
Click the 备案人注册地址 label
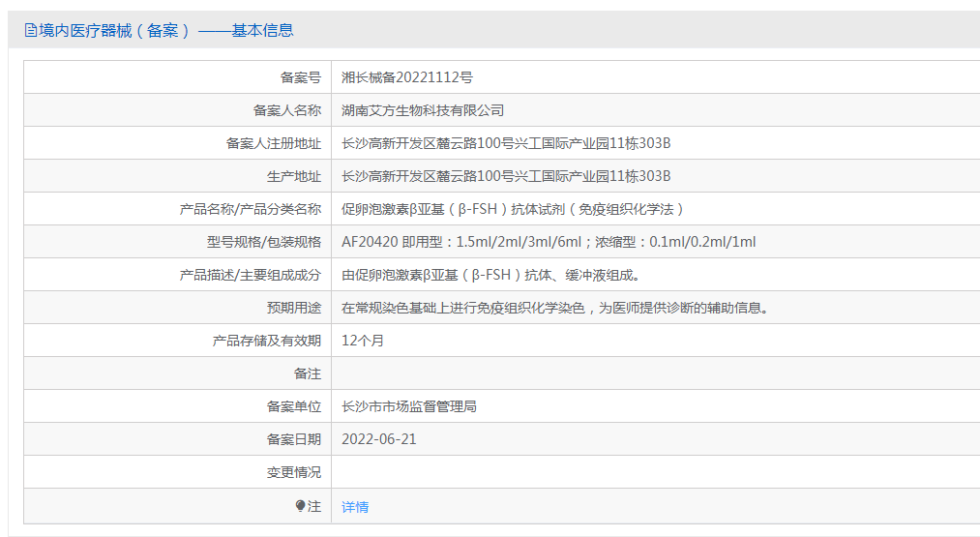coord(273,144)
